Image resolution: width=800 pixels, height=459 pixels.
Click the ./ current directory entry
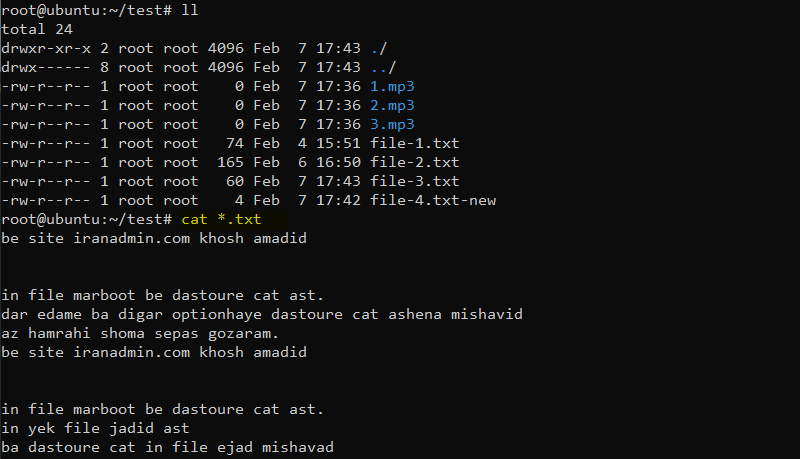379,48
